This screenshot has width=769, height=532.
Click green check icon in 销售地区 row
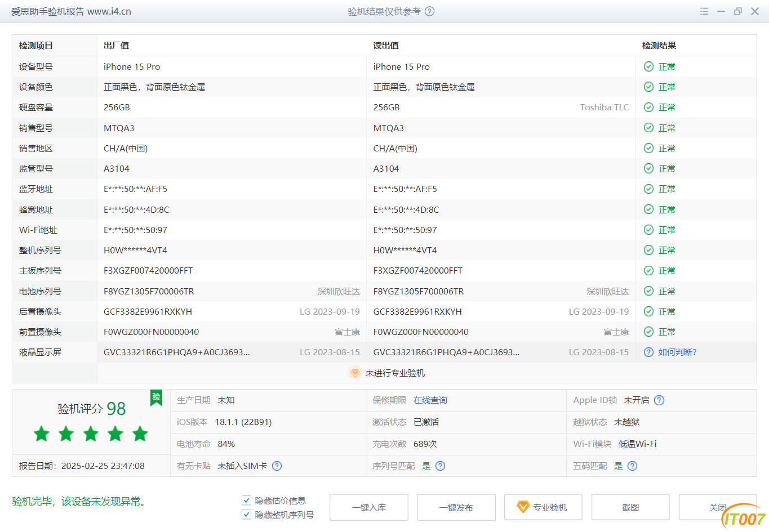coord(648,148)
